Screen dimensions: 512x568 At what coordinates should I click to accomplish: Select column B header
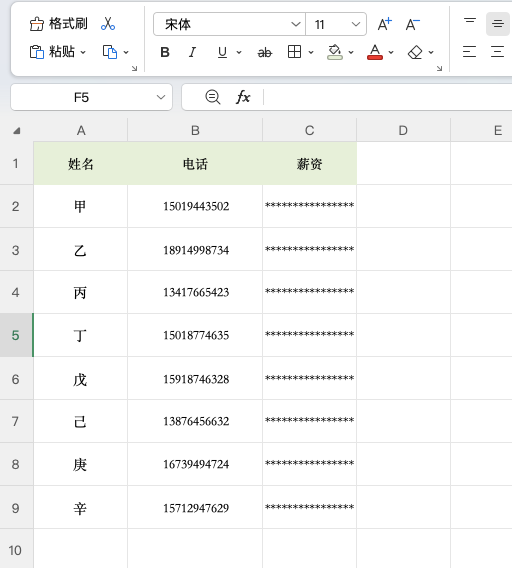click(195, 130)
